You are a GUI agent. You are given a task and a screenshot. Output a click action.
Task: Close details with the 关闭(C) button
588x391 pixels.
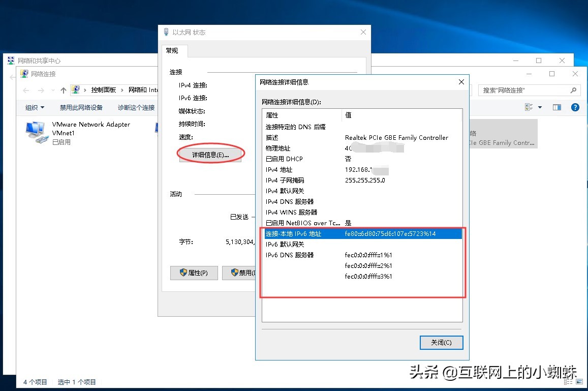[441, 342]
